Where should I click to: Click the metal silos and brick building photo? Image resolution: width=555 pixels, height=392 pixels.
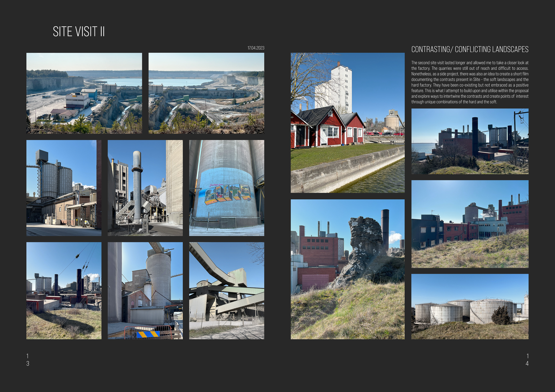tap(64, 188)
